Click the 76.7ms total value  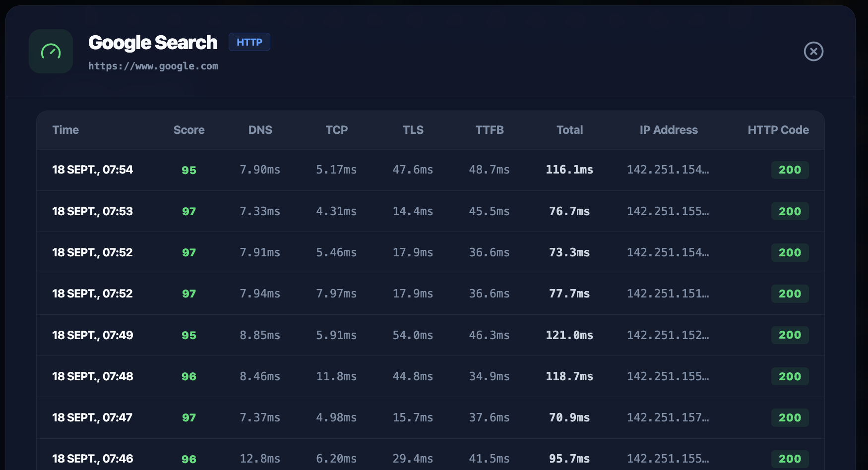[569, 211]
